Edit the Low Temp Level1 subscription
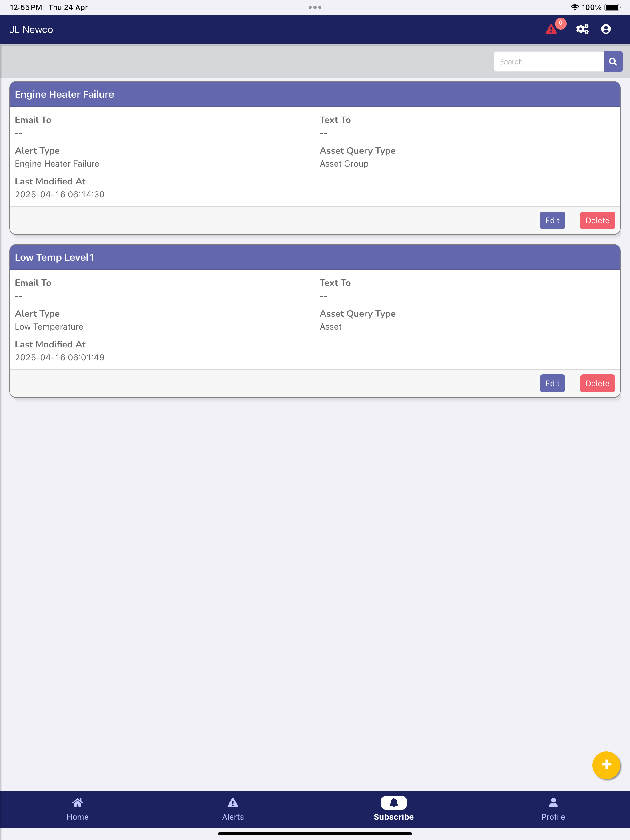 coord(552,383)
